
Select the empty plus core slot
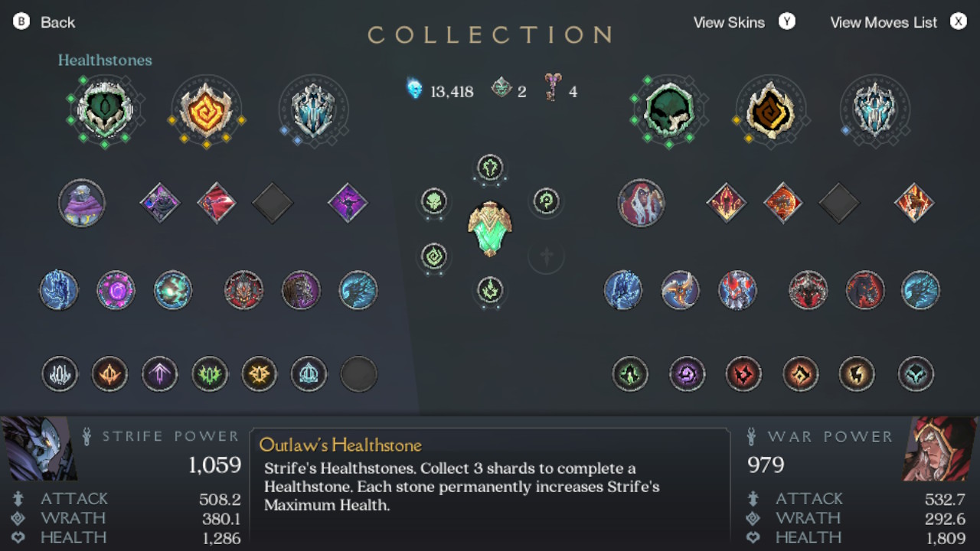547,256
